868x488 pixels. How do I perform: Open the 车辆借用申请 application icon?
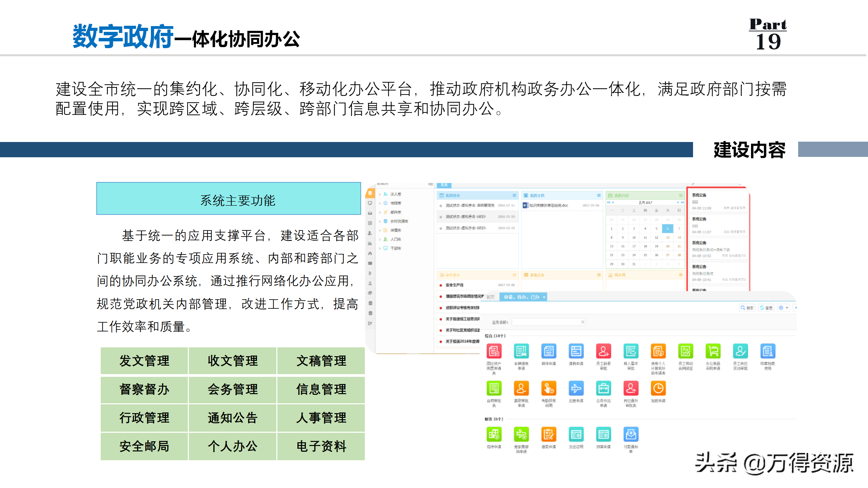point(521,351)
